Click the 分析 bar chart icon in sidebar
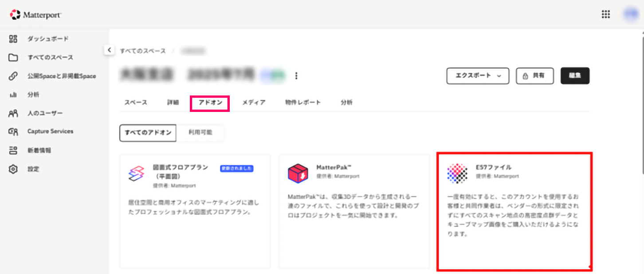644x274 pixels. pos(13,95)
